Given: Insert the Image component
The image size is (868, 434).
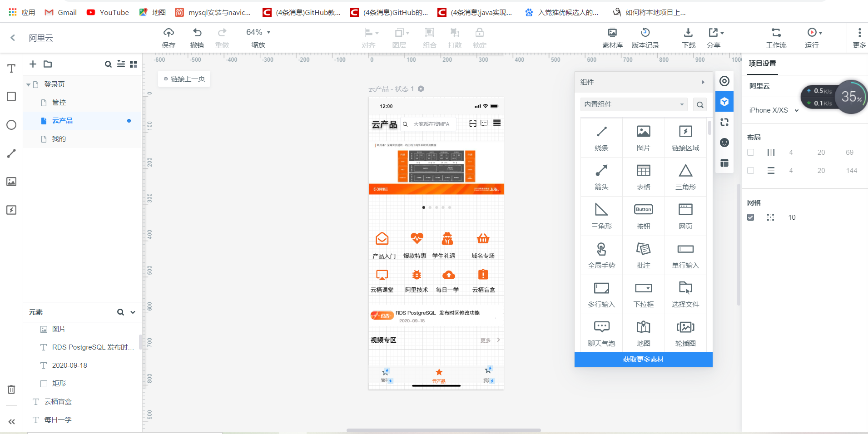Looking at the screenshot, I should pyautogui.click(x=644, y=138).
